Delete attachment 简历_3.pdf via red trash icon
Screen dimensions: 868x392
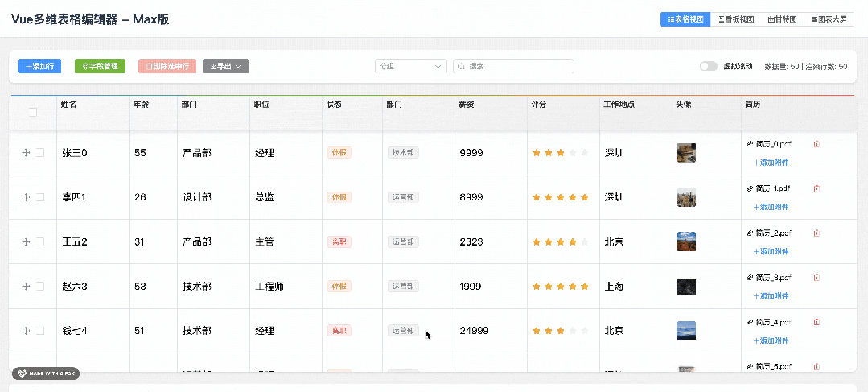[x=817, y=277]
